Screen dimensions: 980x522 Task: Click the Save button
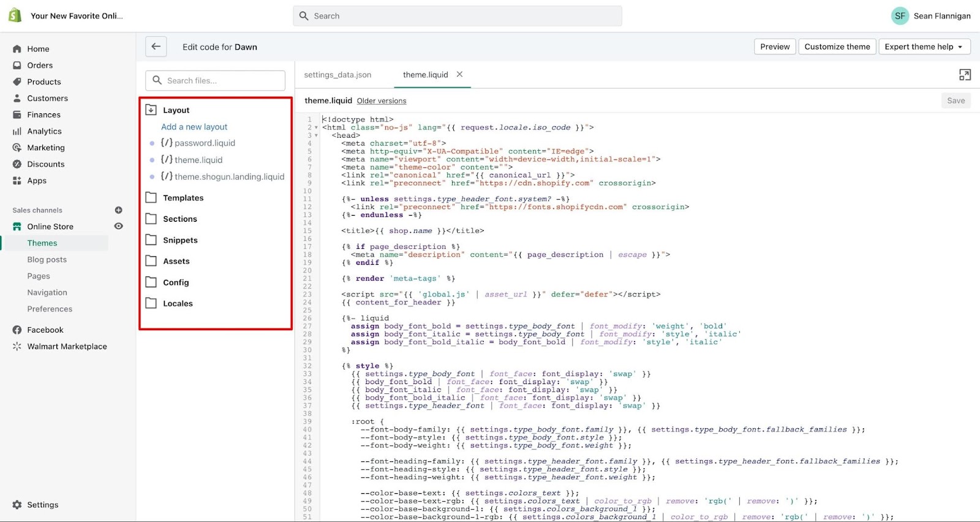tap(956, 100)
